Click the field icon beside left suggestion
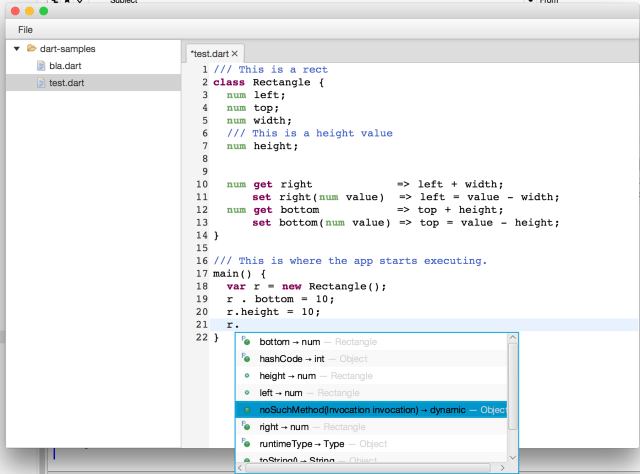Viewport: 640px width, 474px height. pos(246,393)
